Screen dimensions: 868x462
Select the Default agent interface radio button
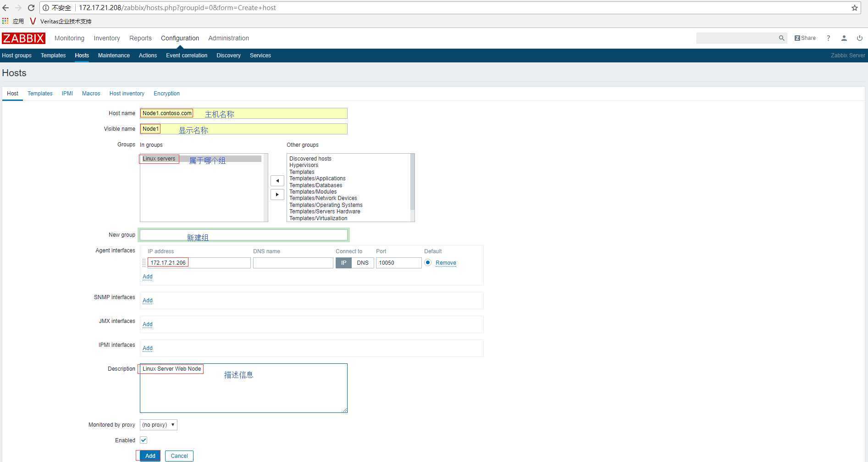click(x=428, y=262)
